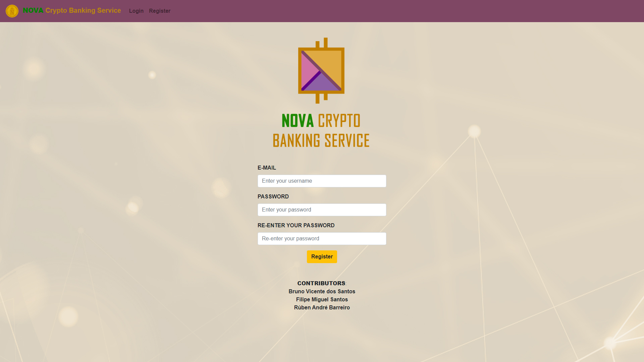Screen dimensions: 644x362
Task: Click the Rúben André Barreiro contributor name
Action: (322, 308)
